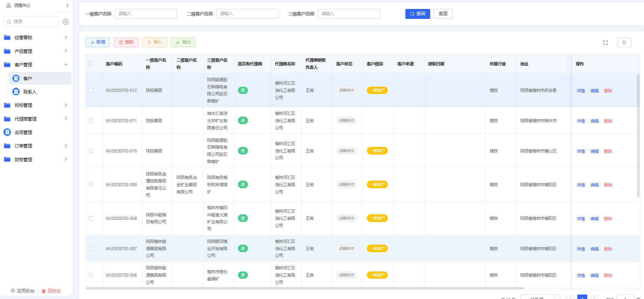Expand 投标管理 with its chevron
This screenshot has height=299, width=644.
(66, 105)
